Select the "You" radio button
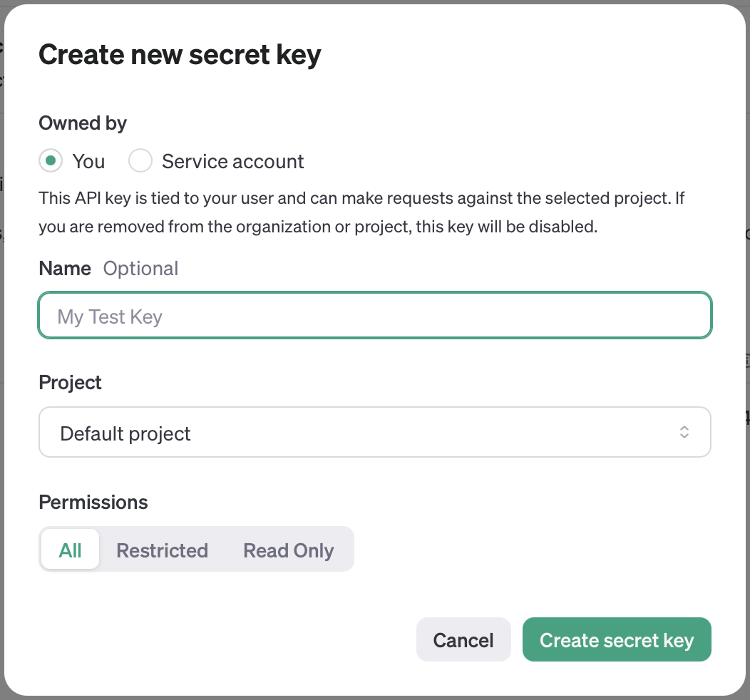 pos(50,160)
